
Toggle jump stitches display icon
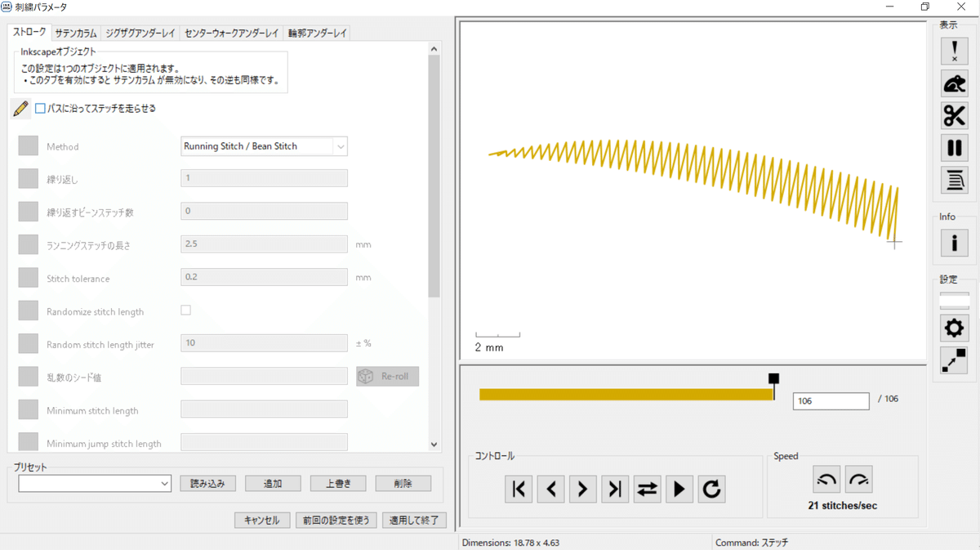coord(954,83)
